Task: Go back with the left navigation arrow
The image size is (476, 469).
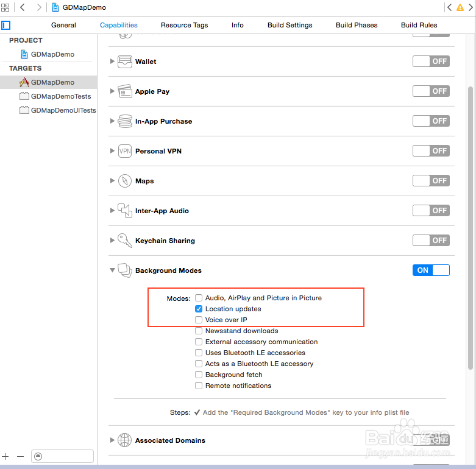Action: (23, 7)
